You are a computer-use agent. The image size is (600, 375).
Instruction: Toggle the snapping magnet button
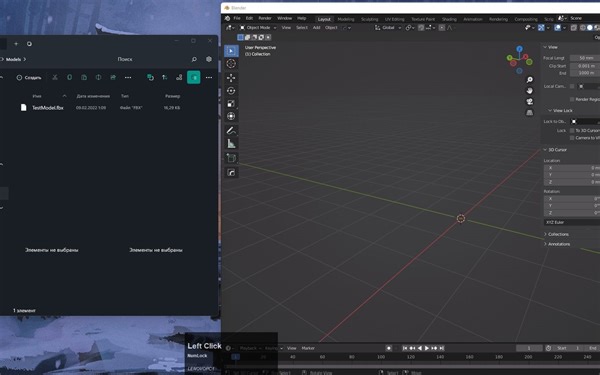click(421, 28)
